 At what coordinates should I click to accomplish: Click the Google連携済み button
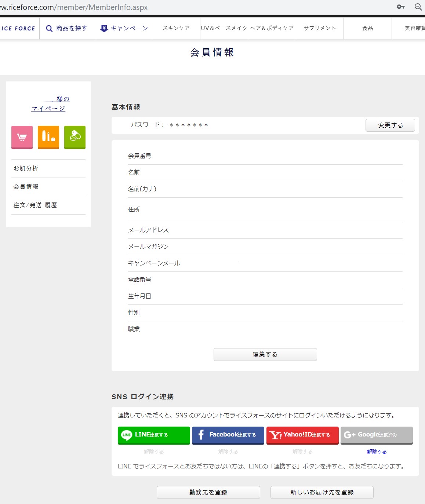click(377, 435)
